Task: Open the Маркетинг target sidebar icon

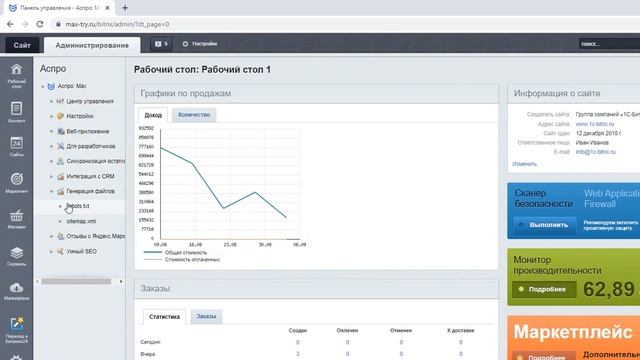Action: 16,182
